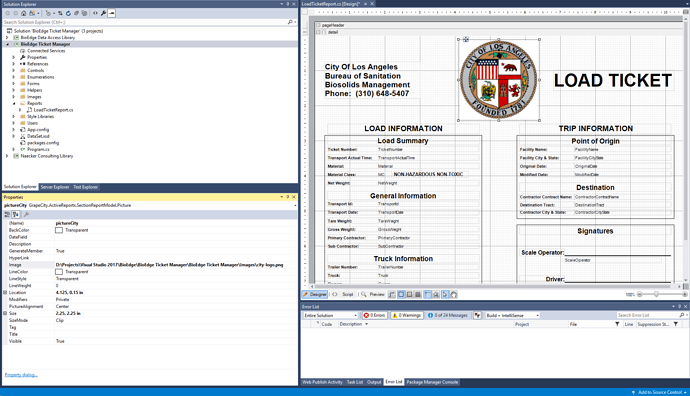This screenshot has width=690, height=396.
Task: Click Show All Files icon
Action: point(84,13)
